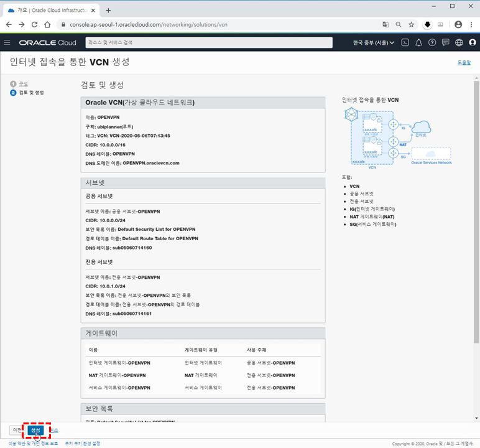
Task: Click the 사용 주체 column header
Action: coord(257,350)
